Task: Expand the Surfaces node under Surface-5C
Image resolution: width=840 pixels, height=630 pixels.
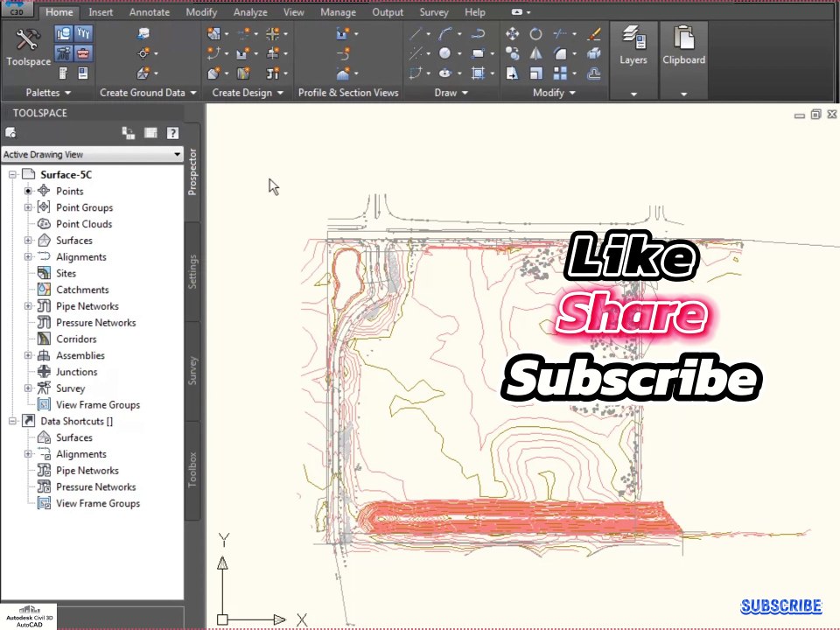Action: point(28,240)
